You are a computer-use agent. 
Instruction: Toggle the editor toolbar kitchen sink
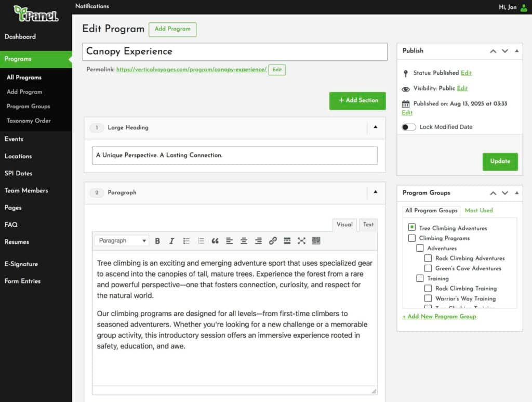point(316,241)
